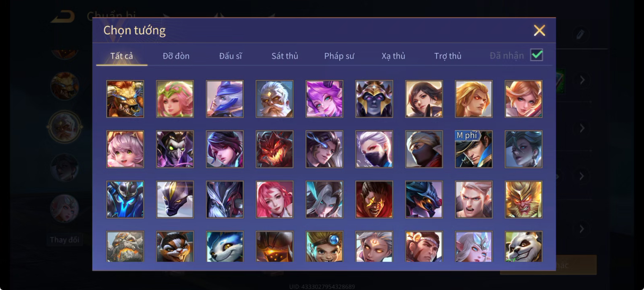Pick the hero marked with M phí label

coord(474,149)
